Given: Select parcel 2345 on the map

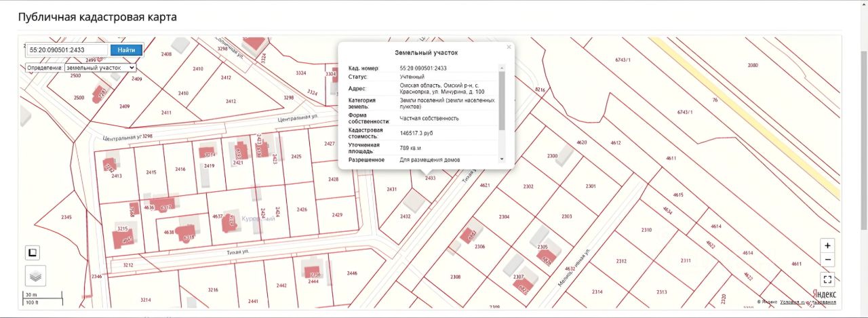Looking at the screenshot, I should 66,218.
